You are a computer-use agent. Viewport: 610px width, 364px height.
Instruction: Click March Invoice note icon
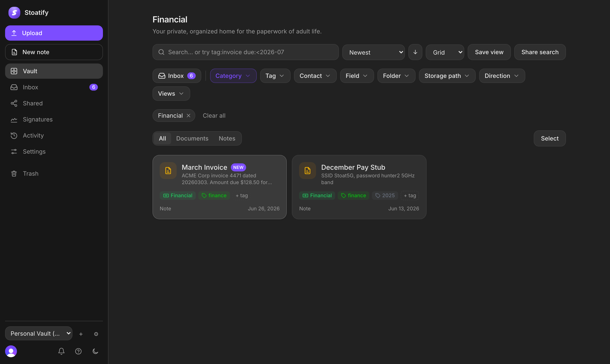tap(168, 171)
